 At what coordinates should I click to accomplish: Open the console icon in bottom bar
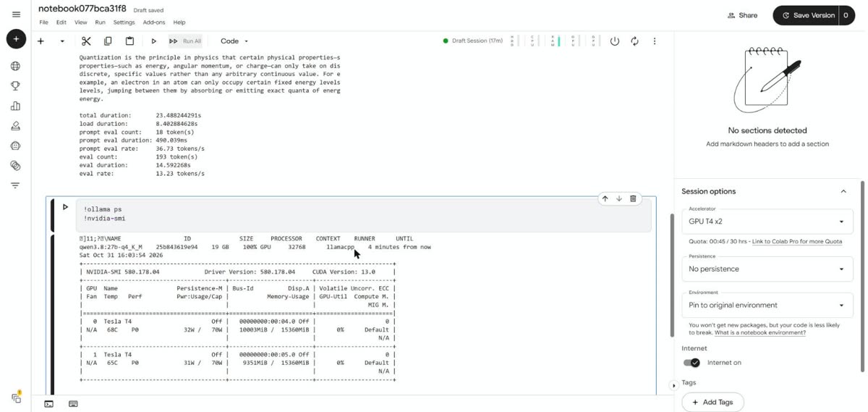point(48,404)
